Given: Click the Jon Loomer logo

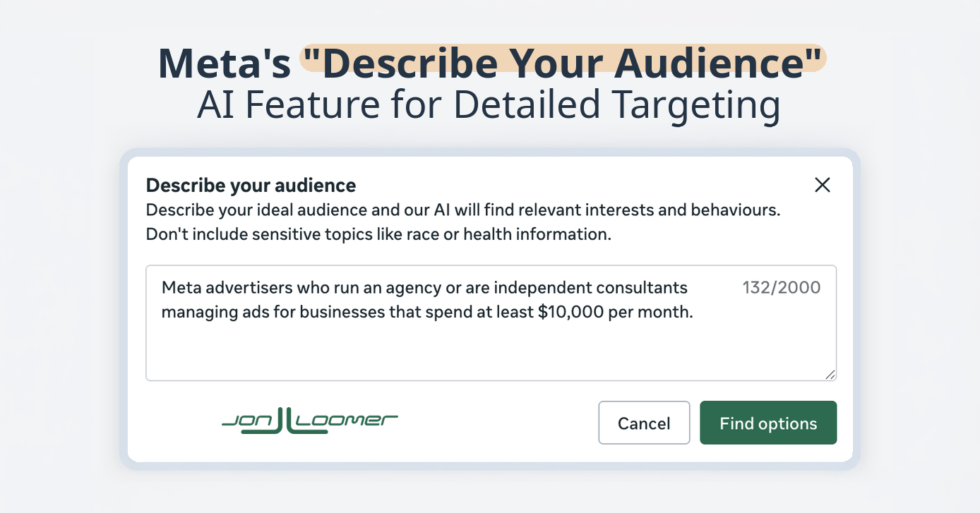Looking at the screenshot, I should 309,421.
